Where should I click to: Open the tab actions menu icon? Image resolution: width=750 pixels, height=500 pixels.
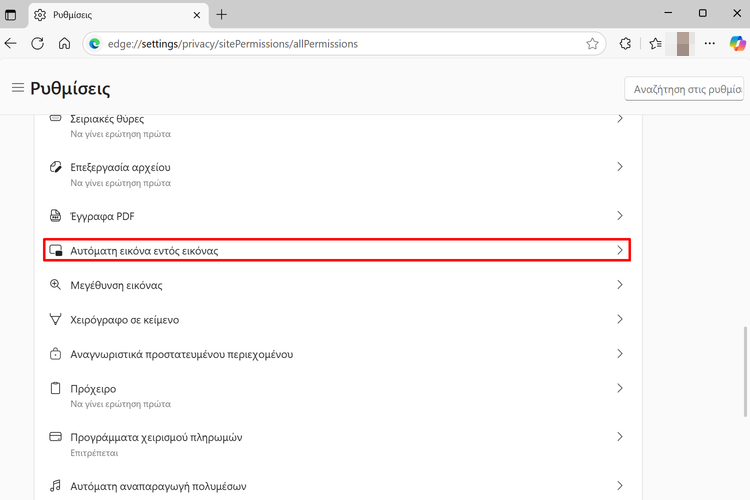pos(11,15)
